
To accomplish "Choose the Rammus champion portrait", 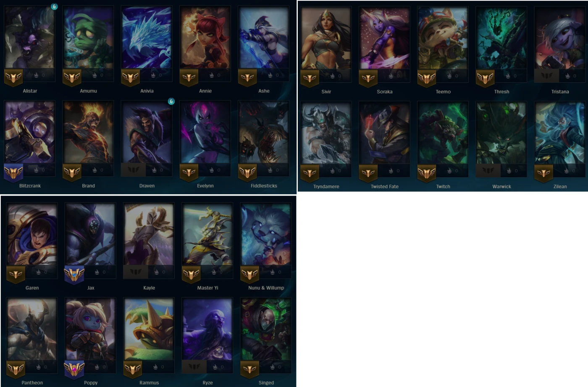I will pos(149,329).
